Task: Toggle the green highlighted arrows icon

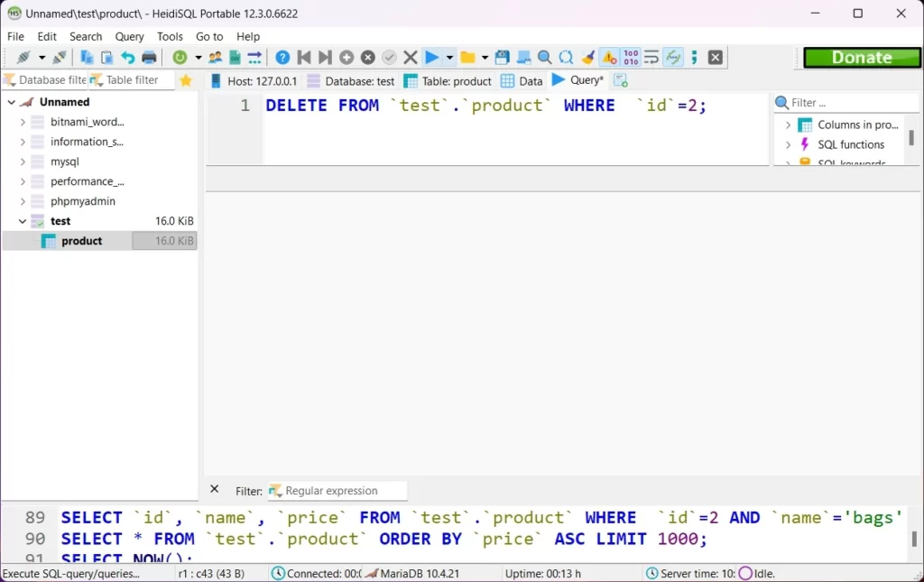Action: 673,57
